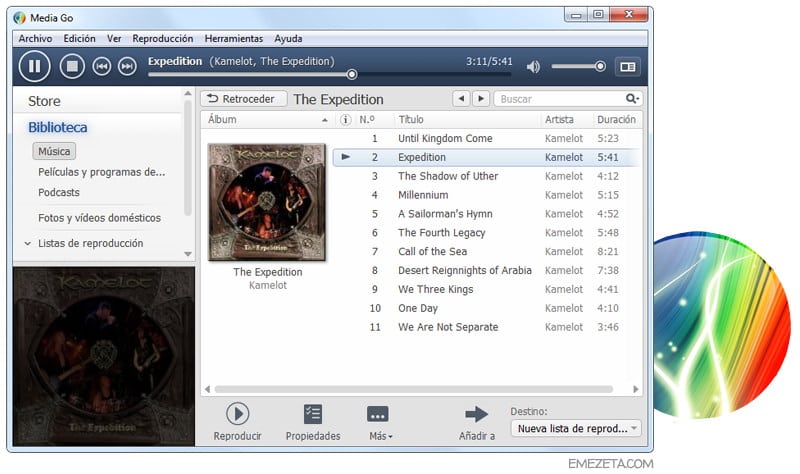The height and width of the screenshot is (474, 800).
Task: Click the info column header icon
Action: pos(345,119)
